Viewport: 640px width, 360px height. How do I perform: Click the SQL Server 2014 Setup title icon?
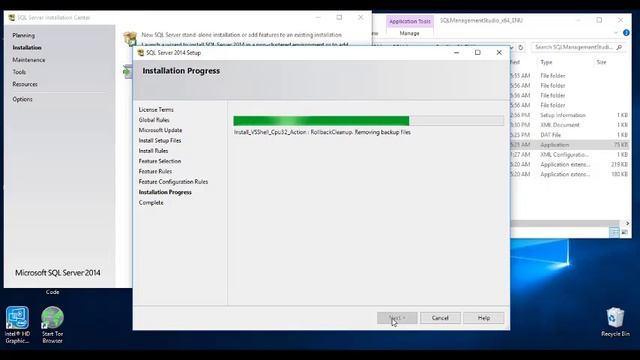(141, 53)
